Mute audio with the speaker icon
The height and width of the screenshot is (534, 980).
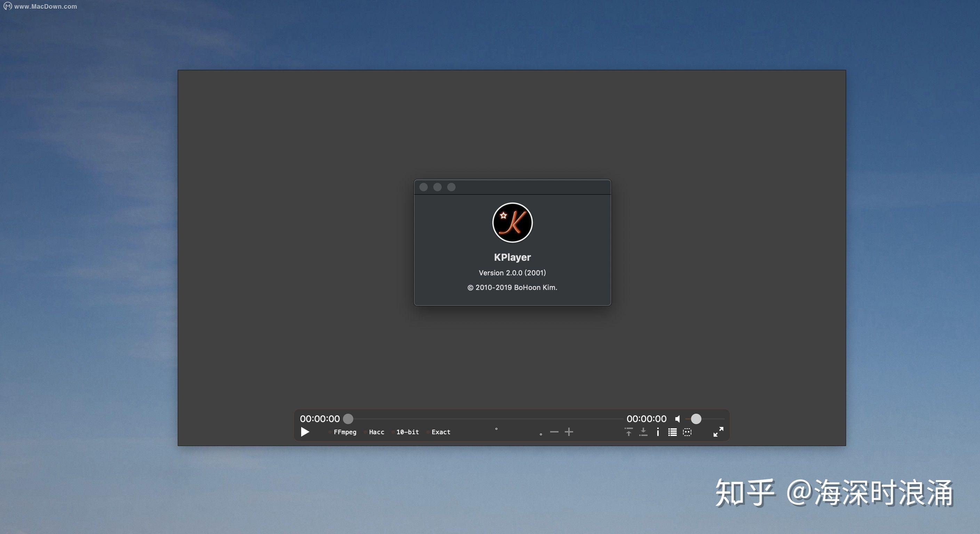(x=677, y=419)
